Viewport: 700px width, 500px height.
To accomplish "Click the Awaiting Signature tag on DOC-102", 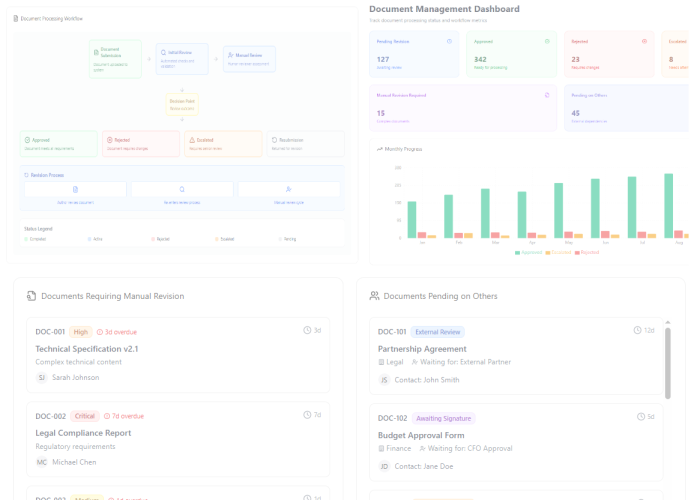I will point(443,417).
